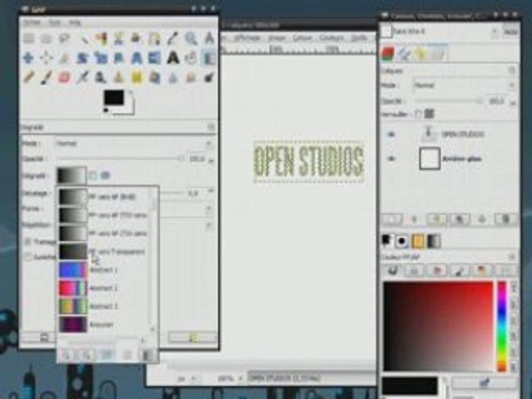Select the Zoom magnifier tool

tap(191, 38)
